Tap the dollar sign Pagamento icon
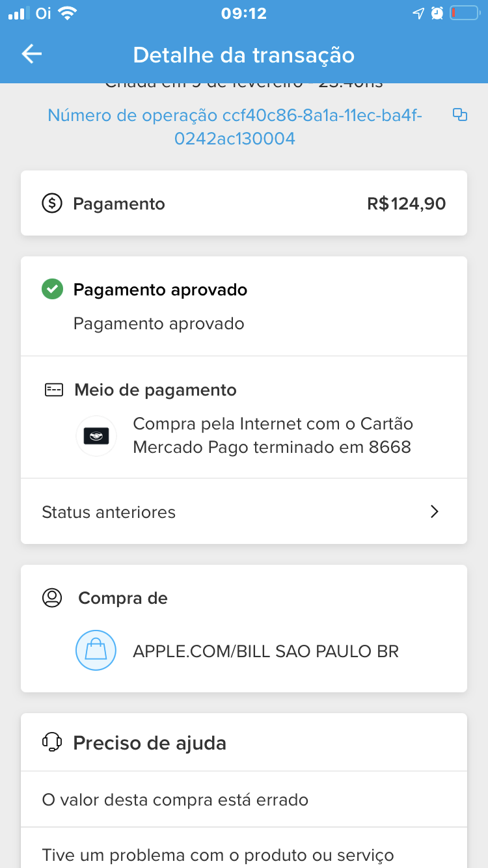This screenshot has height=868, width=488. (x=52, y=204)
